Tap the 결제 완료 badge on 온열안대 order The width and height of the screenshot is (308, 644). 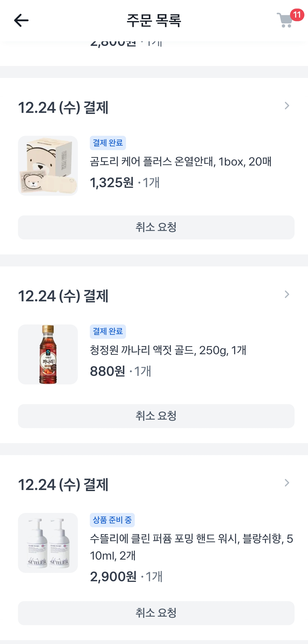click(108, 143)
